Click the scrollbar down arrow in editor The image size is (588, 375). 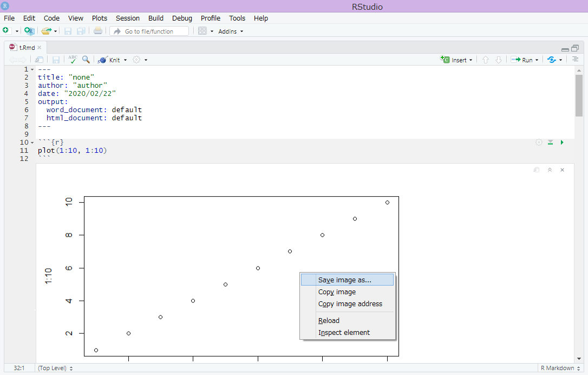click(579, 359)
